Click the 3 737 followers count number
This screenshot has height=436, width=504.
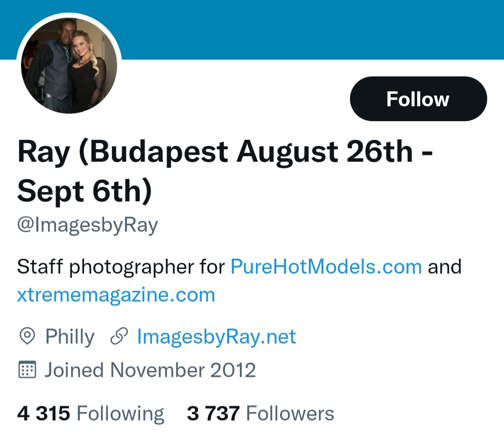213,414
